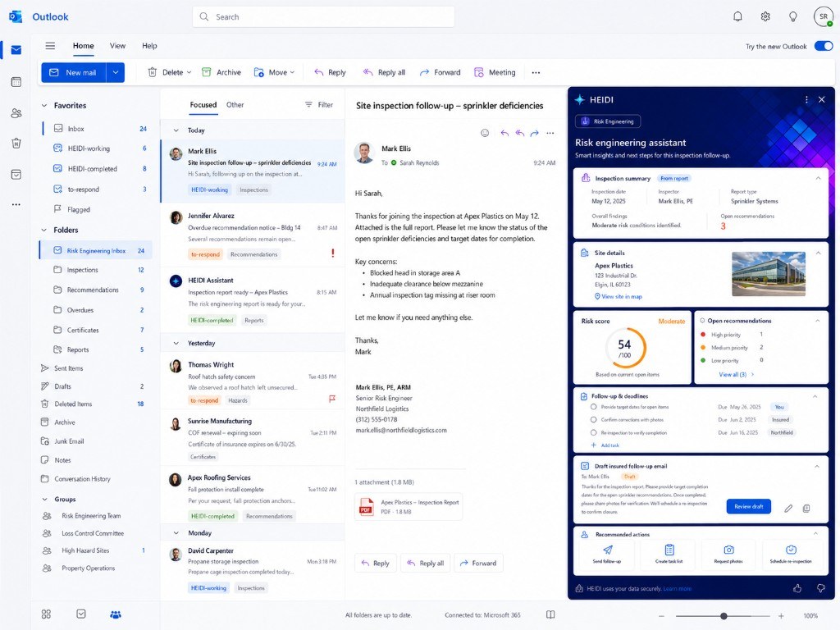Select the HEIDI-working favorites folder
This screenshot has width=840, height=630.
coord(95,148)
